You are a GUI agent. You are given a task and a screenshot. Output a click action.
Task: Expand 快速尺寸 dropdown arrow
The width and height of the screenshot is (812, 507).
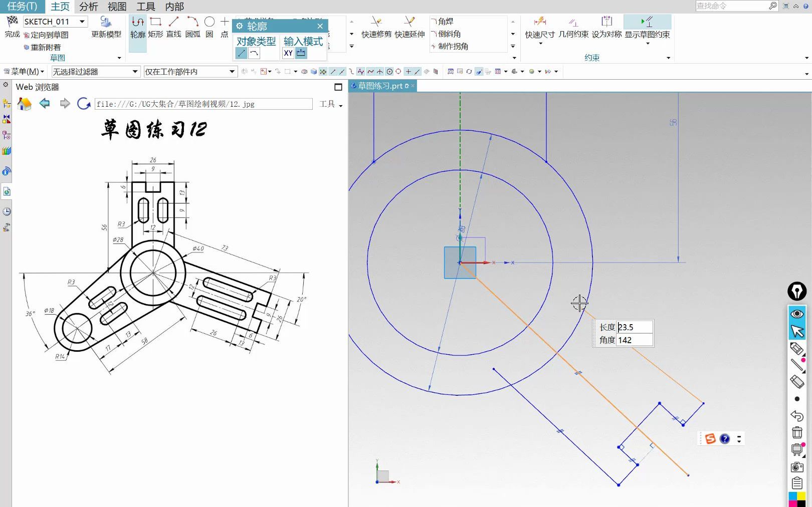540,44
